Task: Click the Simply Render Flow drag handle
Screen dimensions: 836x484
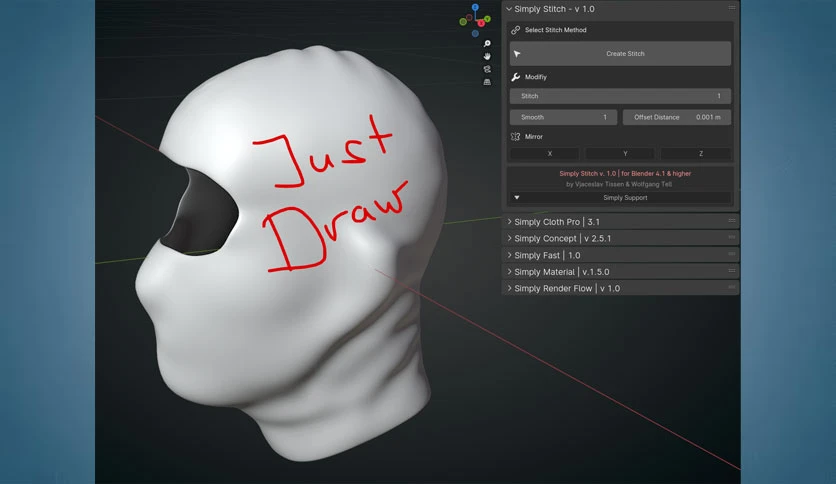Action: 732,287
